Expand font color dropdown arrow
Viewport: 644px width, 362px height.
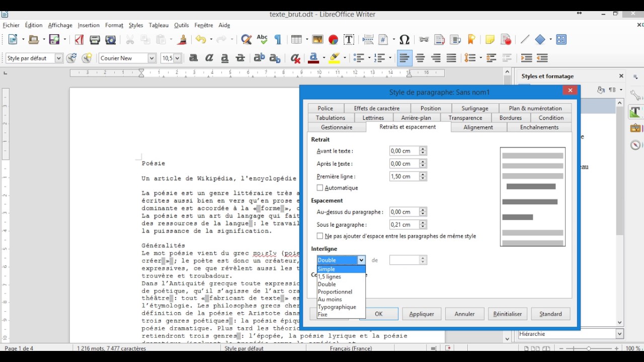[323, 58]
